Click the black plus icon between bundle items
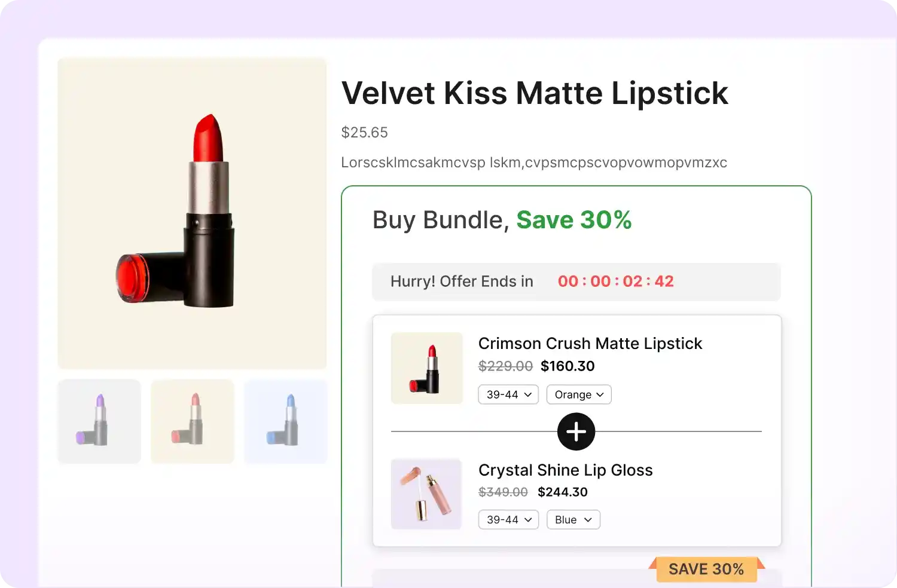The height and width of the screenshot is (588, 897). (576, 431)
